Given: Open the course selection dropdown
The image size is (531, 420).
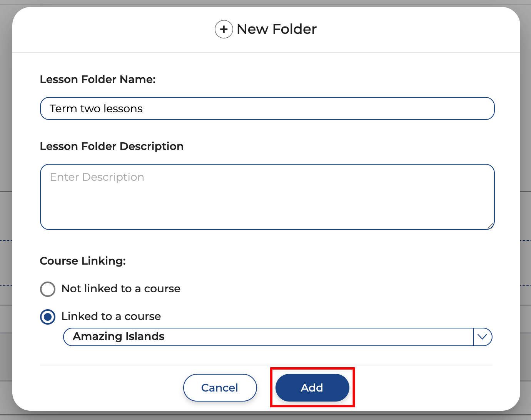Looking at the screenshot, I should pyautogui.click(x=269, y=337).
